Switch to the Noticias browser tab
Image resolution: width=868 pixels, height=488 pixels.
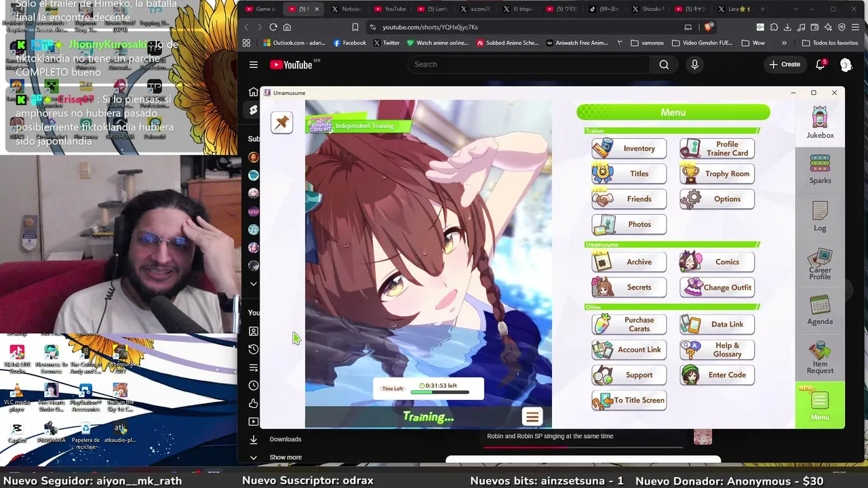pos(347,9)
